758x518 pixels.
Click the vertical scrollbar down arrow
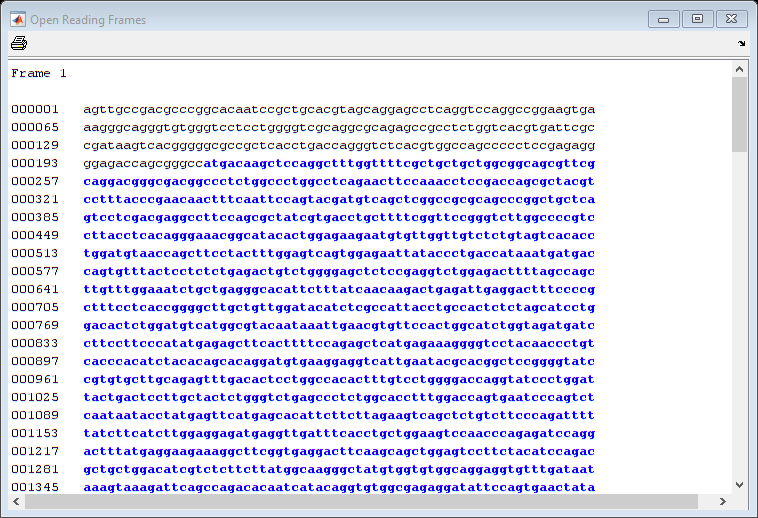tap(739, 485)
